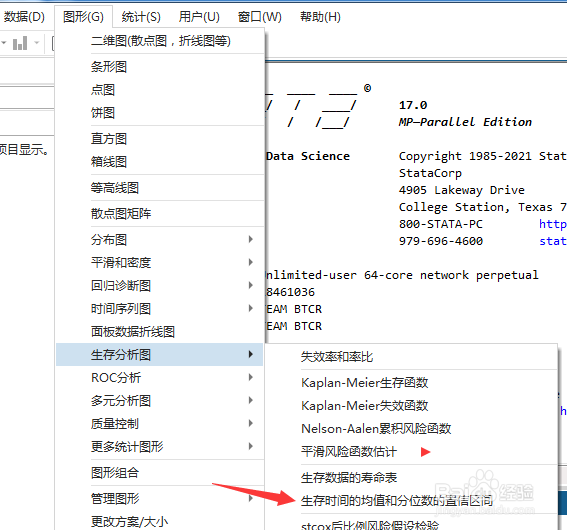Open 生存数据的寿命表 entry
Image resolution: width=567 pixels, height=530 pixels.
(412, 478)
